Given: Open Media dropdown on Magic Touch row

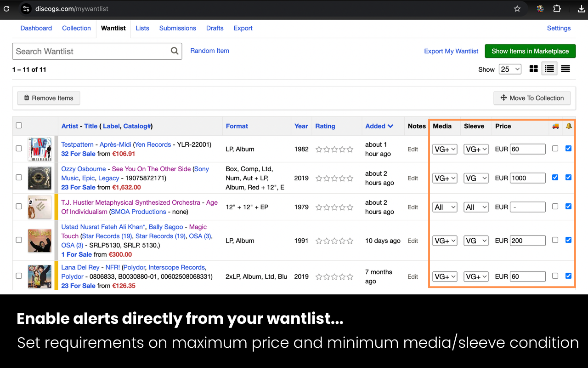Looking at the screenshot, I should (x=445, y=241).
